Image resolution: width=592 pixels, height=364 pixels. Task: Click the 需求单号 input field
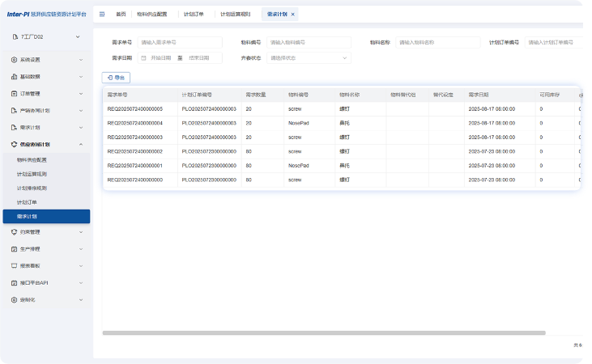[180, 42]
